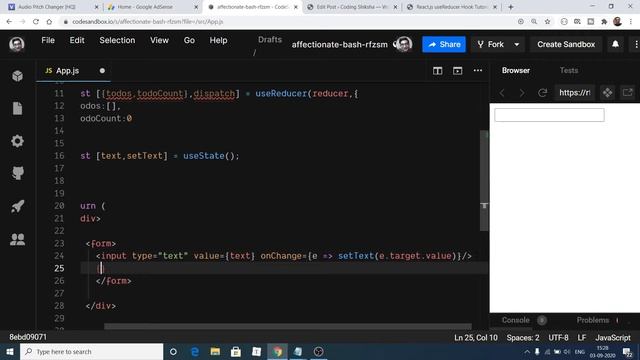The image size is (640, 360).
Task: Open Windows Start menu
Action: click(x=10, y=351)
